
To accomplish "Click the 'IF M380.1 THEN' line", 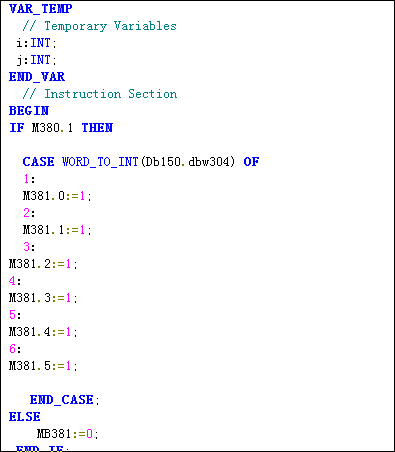I will tap(61, 128).
